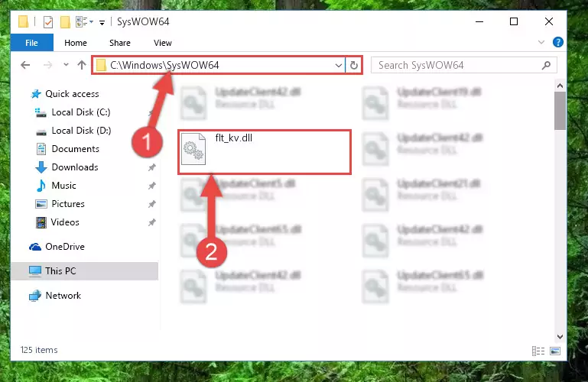Open the File menu tab
Screen dimensions: 588x382
(x=32, y=43)
